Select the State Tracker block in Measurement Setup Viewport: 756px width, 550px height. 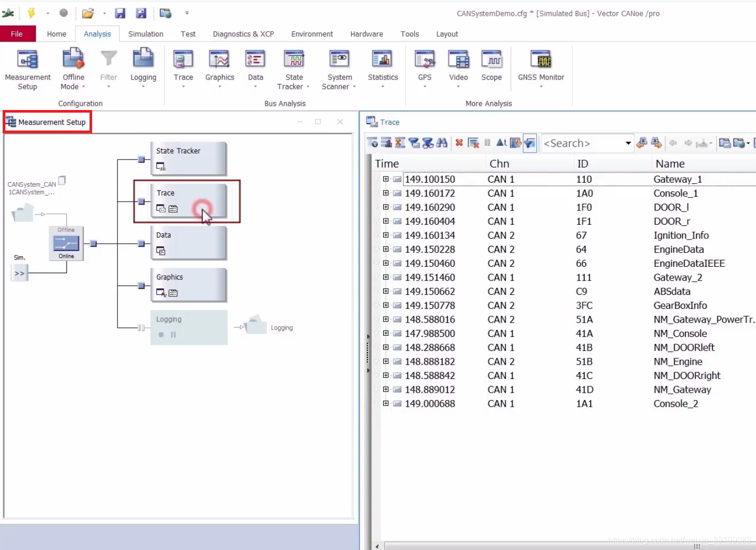coord(188,158)
